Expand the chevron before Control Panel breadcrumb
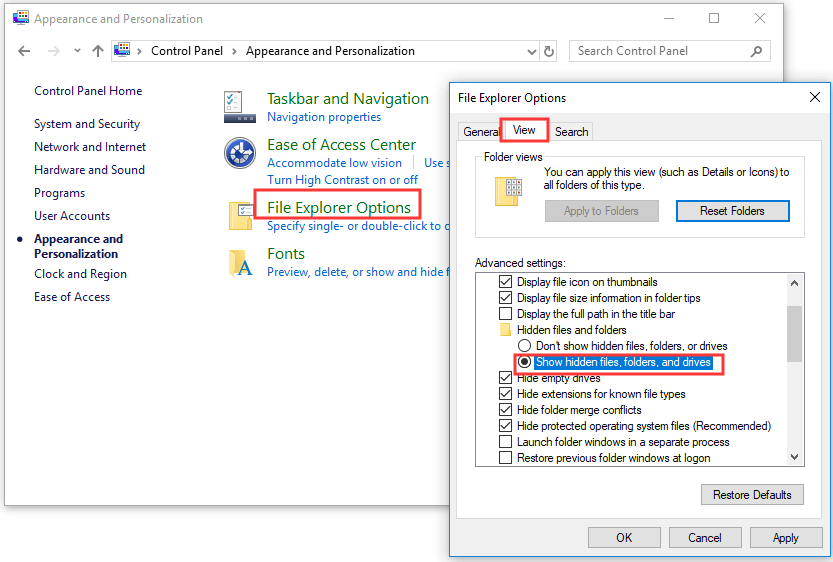Image resolution: width=833 pixels, height=562 pixels. tap(139, 52)
